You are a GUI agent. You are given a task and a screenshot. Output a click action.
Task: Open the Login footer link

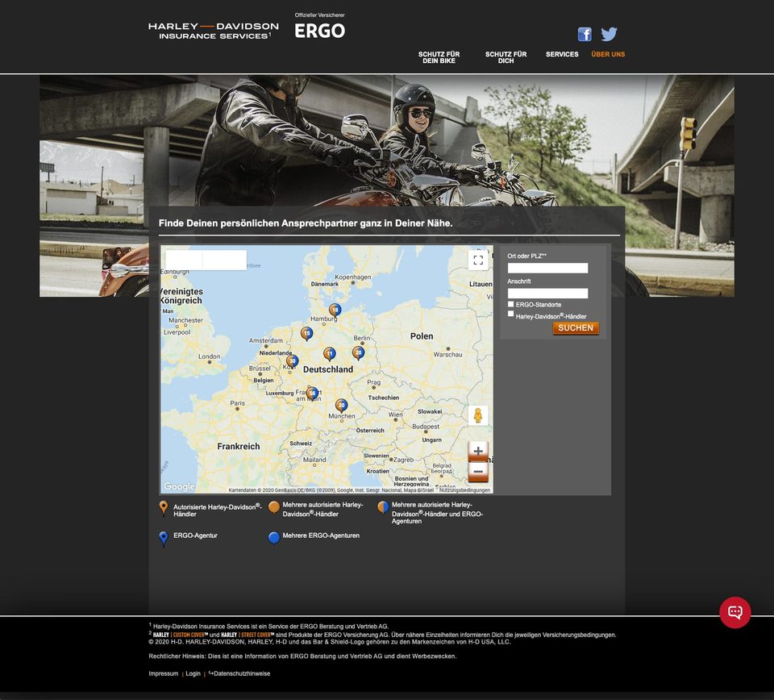coord(193,673)
